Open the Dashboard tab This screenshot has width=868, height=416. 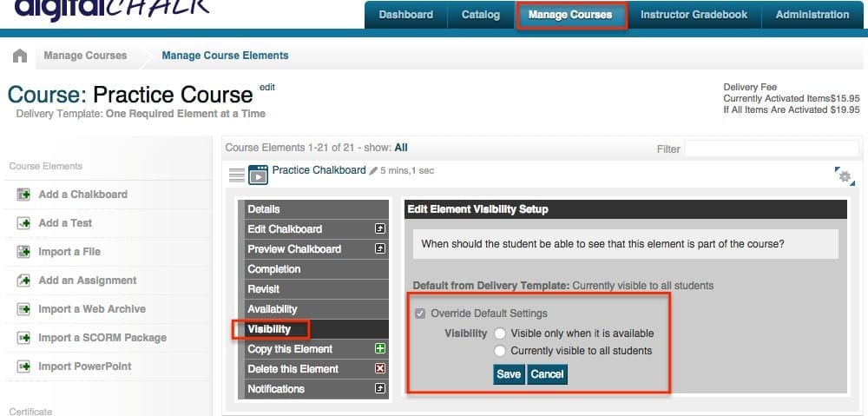pyautogui.click(x=405, y=15)
